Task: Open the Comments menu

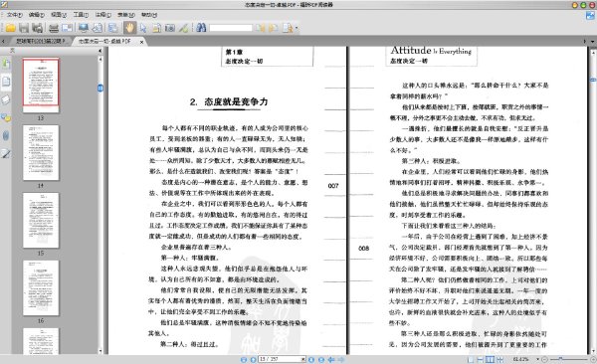Action: pyautogui.click(x=102, y=15)
